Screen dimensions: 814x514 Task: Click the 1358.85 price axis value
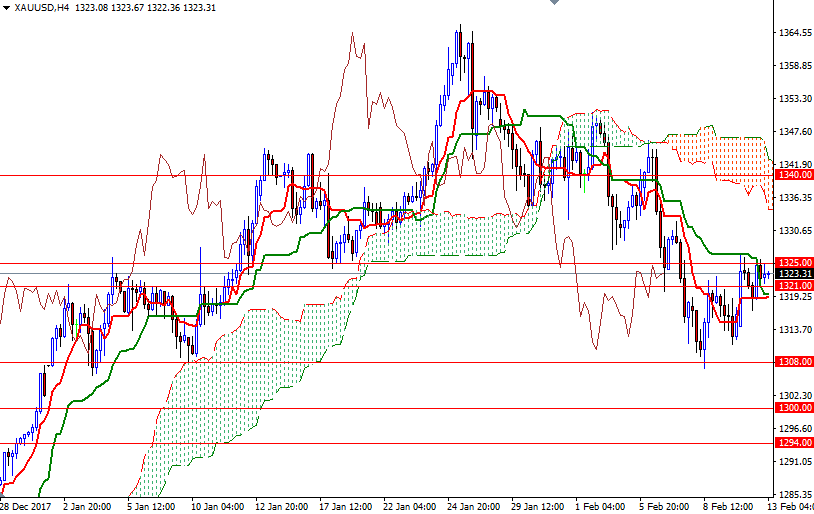coord(795,66)
